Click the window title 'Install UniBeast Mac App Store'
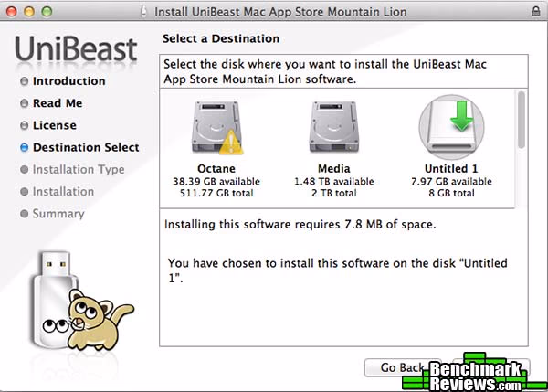Viewport: 548px width, 392px height. (280, 12)
